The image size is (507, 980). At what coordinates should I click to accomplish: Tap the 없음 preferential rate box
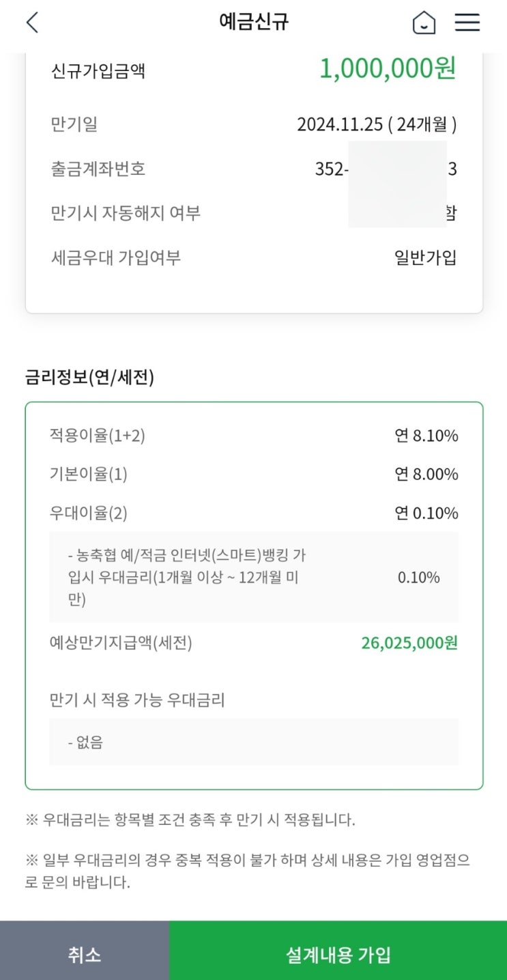pos(254,742)
